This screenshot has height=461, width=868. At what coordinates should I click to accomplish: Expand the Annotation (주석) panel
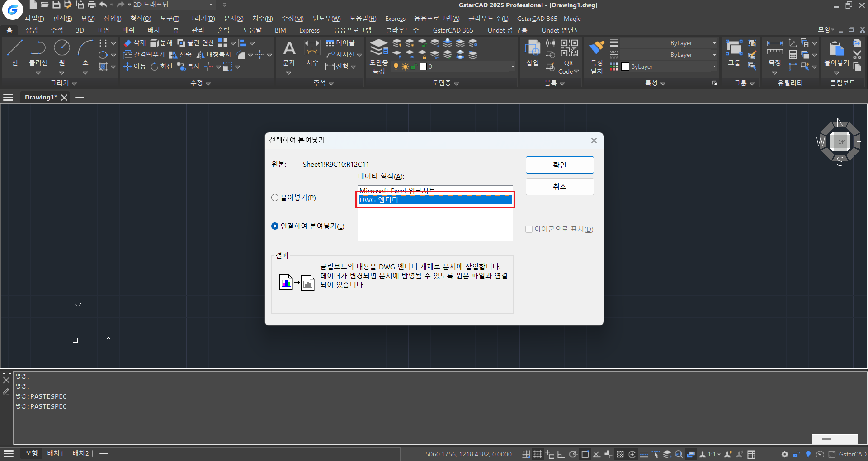pos(323,83)
